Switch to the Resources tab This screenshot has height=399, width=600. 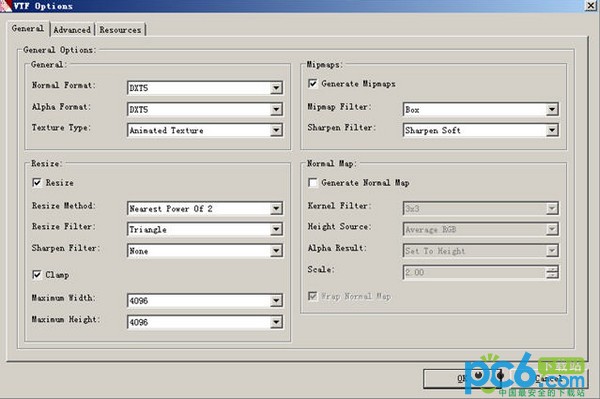(x=120, y=30)
